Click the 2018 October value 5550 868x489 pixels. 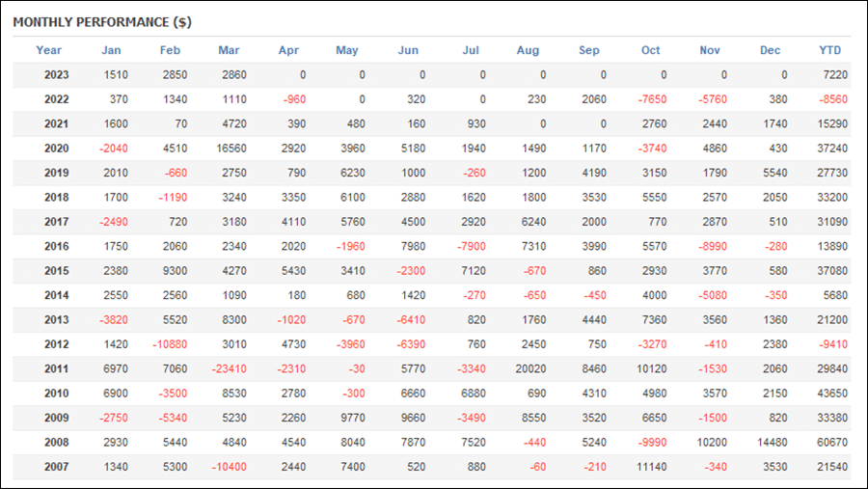coord(654,197)
